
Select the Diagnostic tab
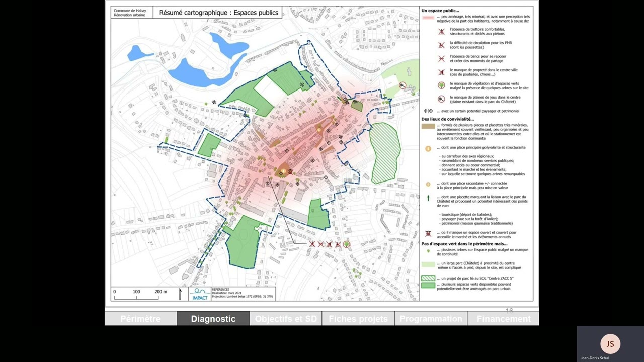pyautogui.click(x=213, y=319)
